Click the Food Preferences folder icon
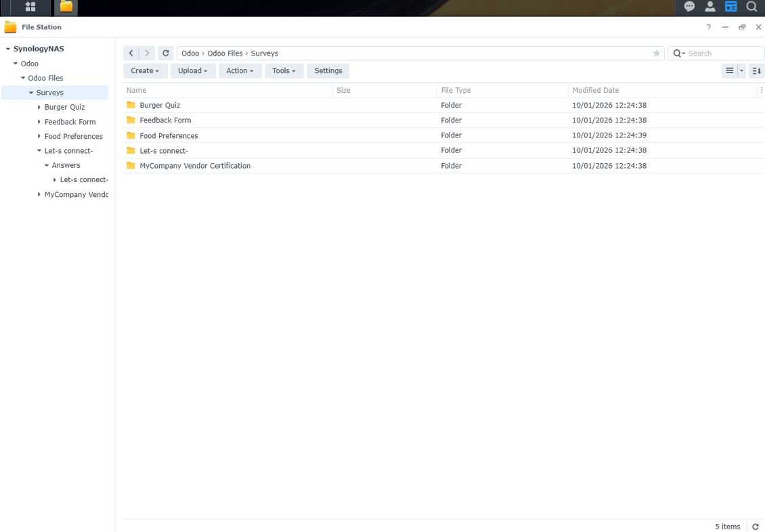This screenshot has width=765, height=532. coord(131,135)
